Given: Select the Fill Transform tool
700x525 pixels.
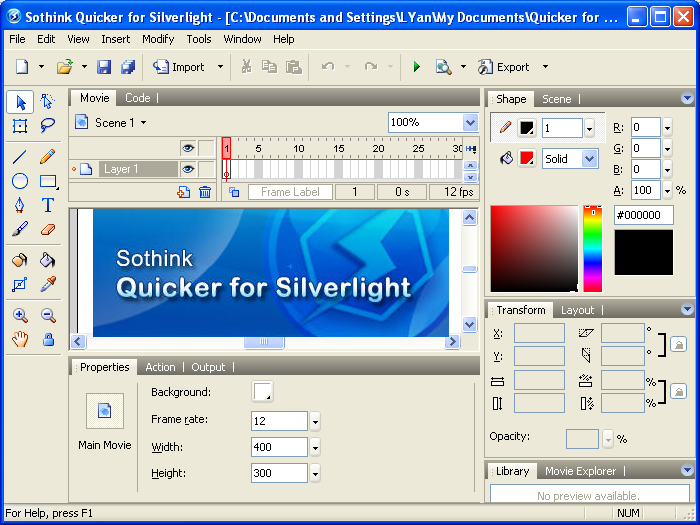Looking at the screenshot, I should [20, 284].
